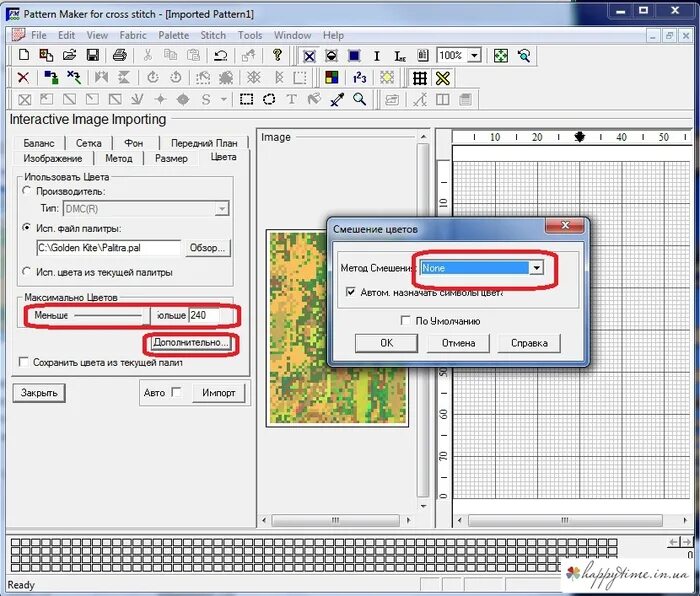Screen dimensions: 700x596
Task: Click the Import image toolbar icon
Action: tap(46, 55)
